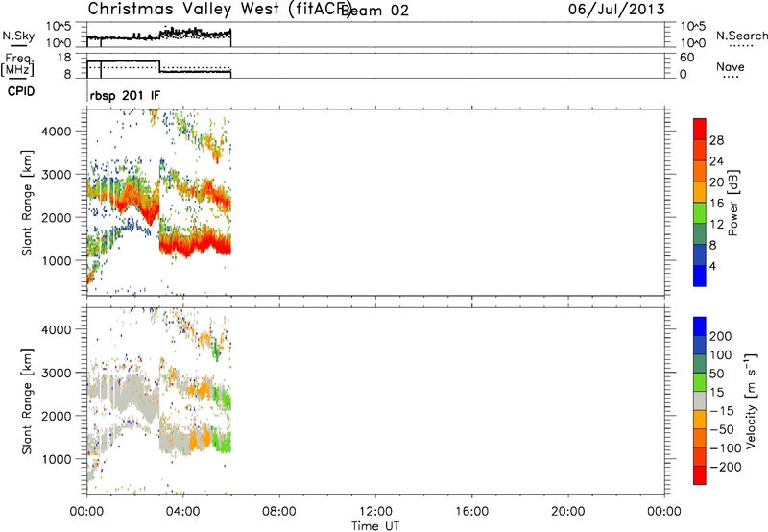Click the '4' value on the power colorbar
The image size is (768, 532).
coord(712,266)
